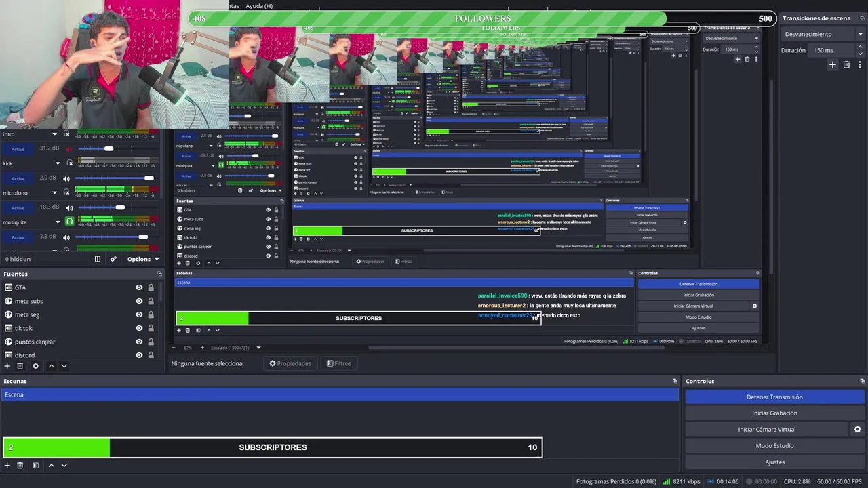Hide the puntos canjear source
This screenshot has width=868, height=488.
pos(139,342)
